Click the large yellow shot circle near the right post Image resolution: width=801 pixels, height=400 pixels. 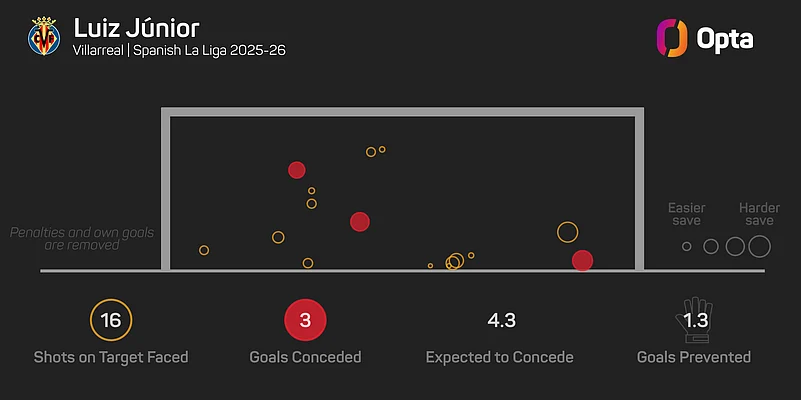coord(567,233)
